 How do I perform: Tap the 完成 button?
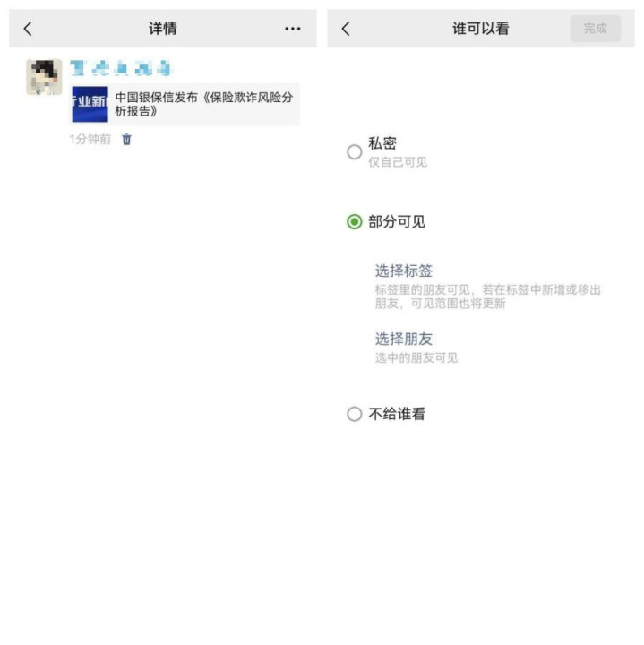(595, 29)
